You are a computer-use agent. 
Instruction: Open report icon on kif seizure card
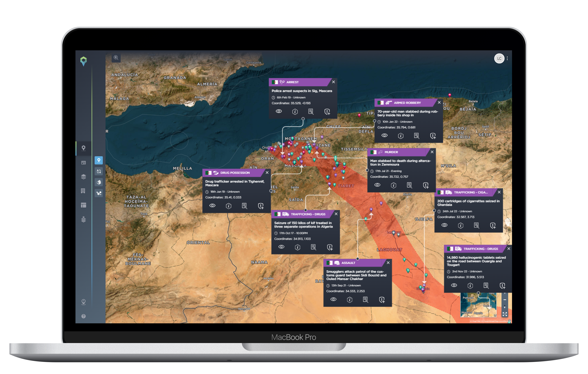[x=314, y=247]
